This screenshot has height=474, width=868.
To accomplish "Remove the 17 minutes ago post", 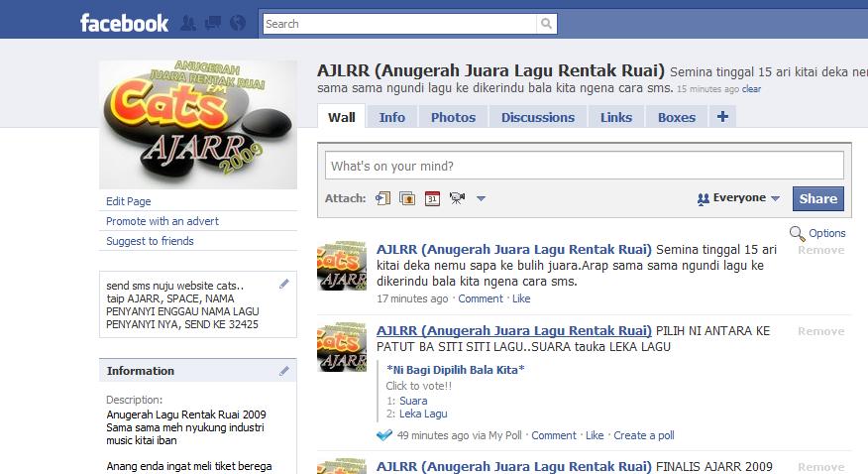I will pos(821,250).
